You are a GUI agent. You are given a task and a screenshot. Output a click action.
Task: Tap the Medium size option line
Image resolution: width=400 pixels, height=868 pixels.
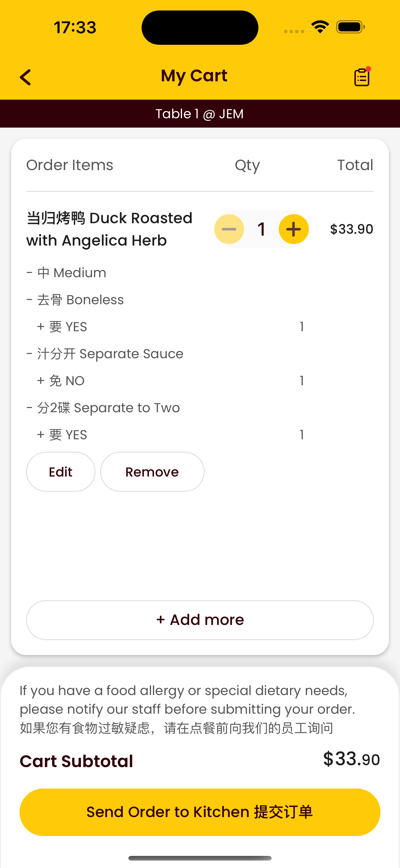tap(66, 273)
